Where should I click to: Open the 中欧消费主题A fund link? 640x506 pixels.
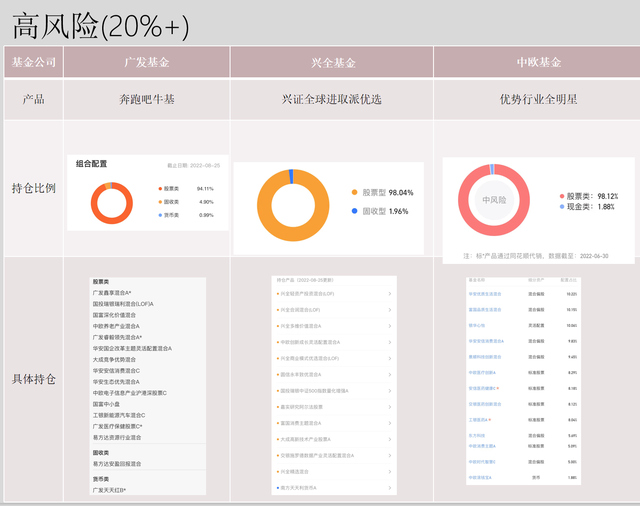tap(482, 446)
